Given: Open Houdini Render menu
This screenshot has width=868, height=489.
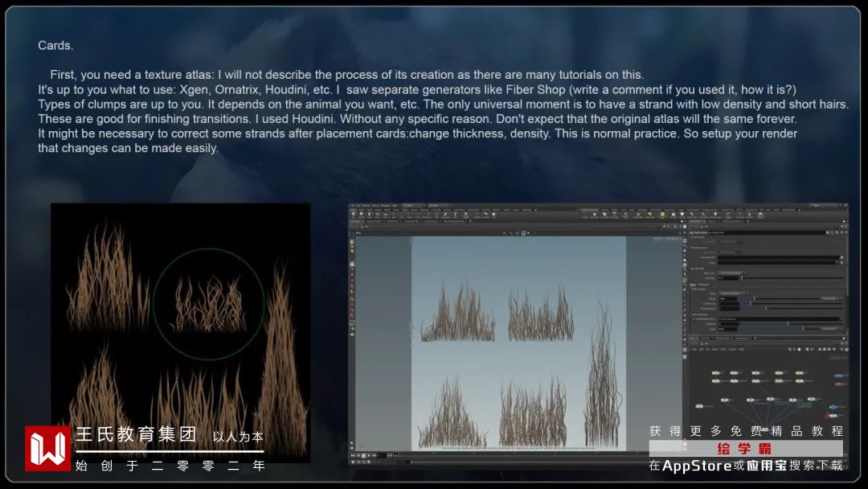Looking at the screenshot, I should coord(367,205).
